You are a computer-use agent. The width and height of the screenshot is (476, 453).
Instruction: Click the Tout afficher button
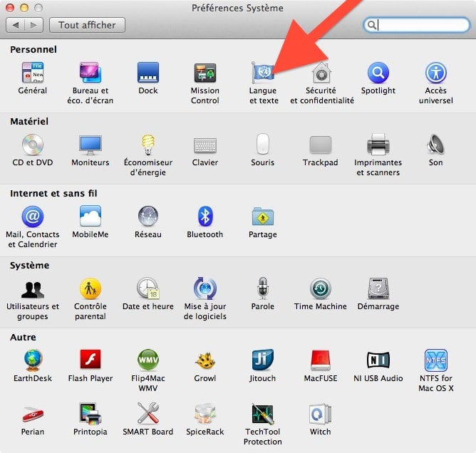[87, 25]
